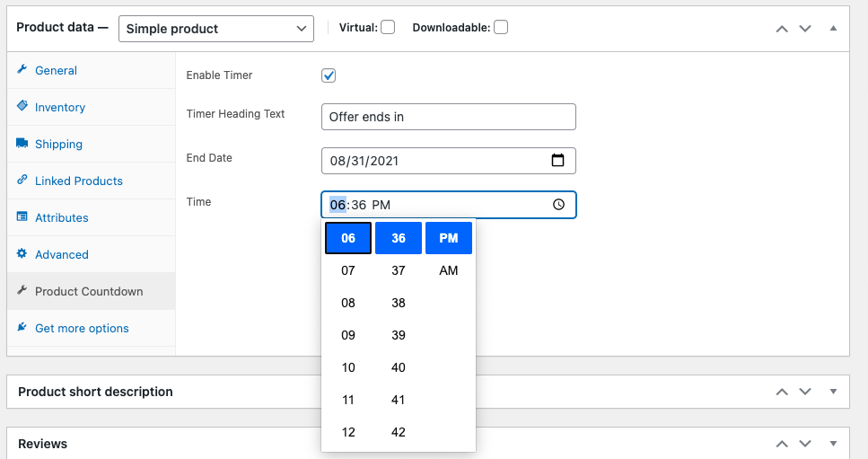This screenshot has height=459, width=868.
Task: Toggle the Virtual checkbox
Action: 388,27
